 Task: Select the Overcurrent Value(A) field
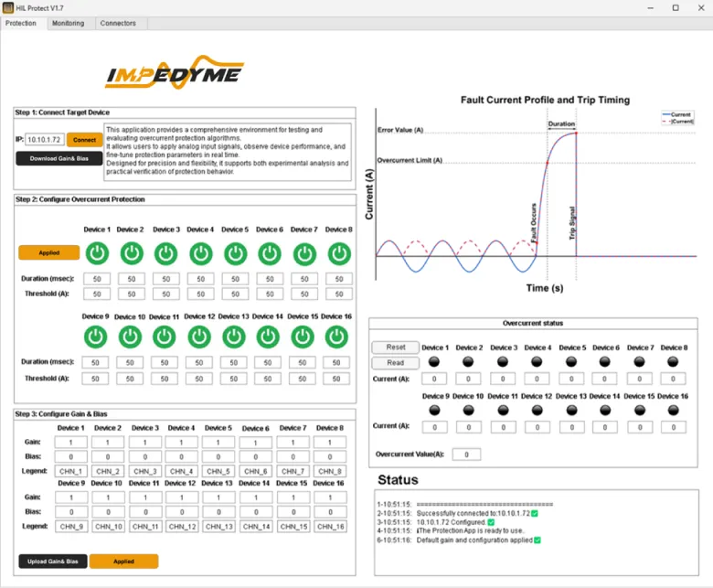[465, 454]
